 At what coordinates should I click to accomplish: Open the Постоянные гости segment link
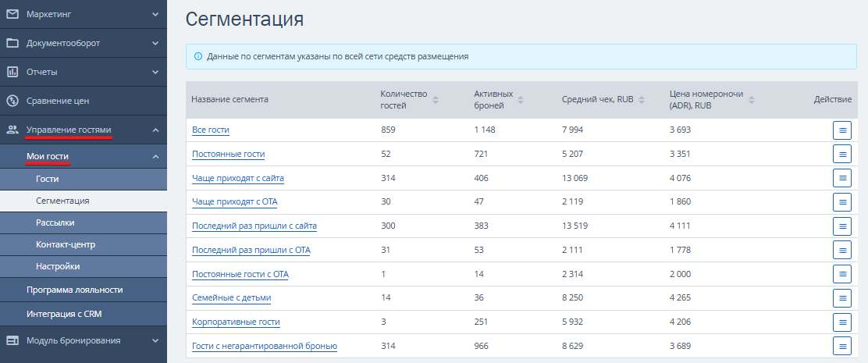(x=228, y=154)
